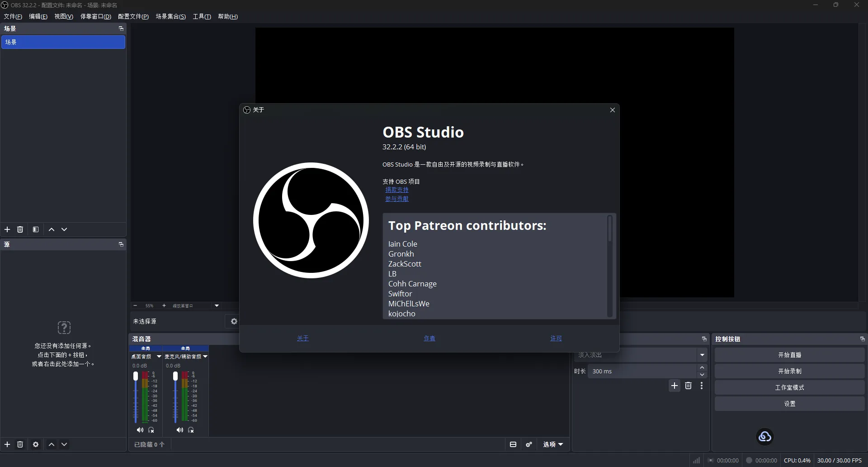Open the 编辑(E) menu
Viewport: 868px width, 467px height.
(x=38, y=16)
